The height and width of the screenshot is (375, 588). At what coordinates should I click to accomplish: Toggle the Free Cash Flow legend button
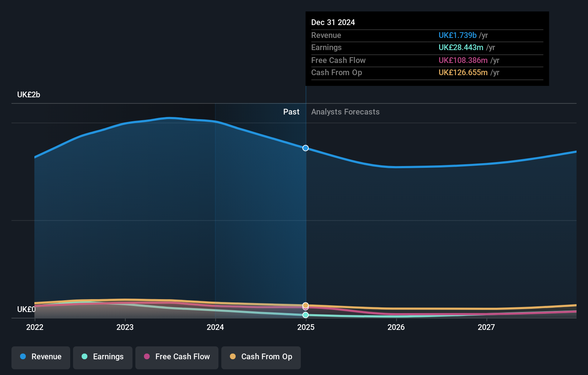pyautogui.click(x=177, y=357)
